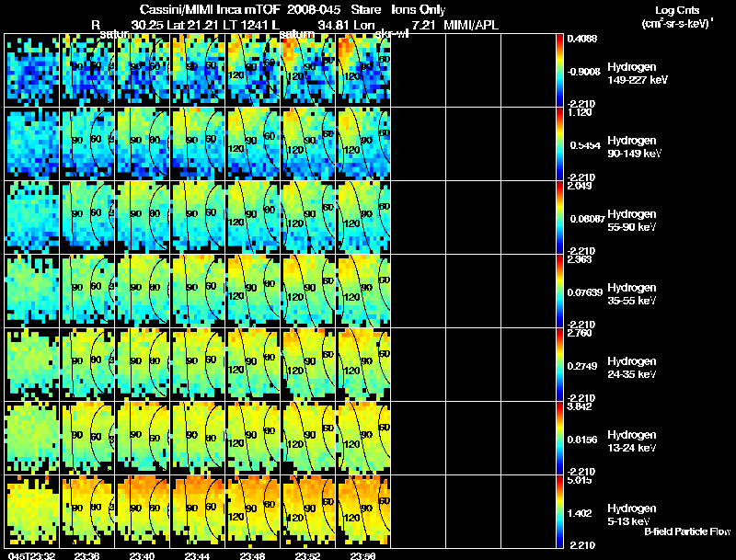Select the 'Hydrogen 5-13 keV' row label

[632, 516]
